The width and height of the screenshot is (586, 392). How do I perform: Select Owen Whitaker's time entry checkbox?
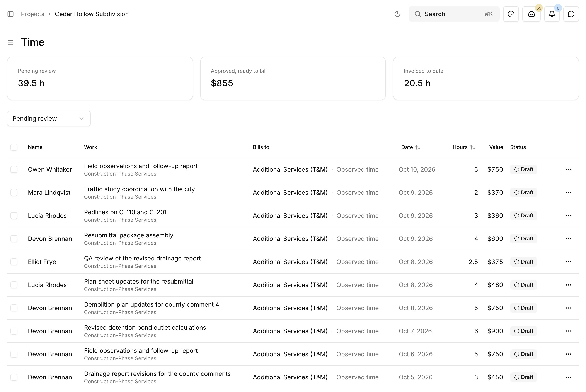click(x=14, y=169)
